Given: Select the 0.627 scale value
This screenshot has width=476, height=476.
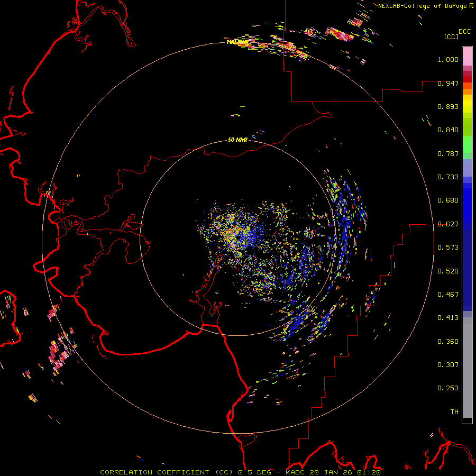Looking at the screenshot, I should click(448, 224).
